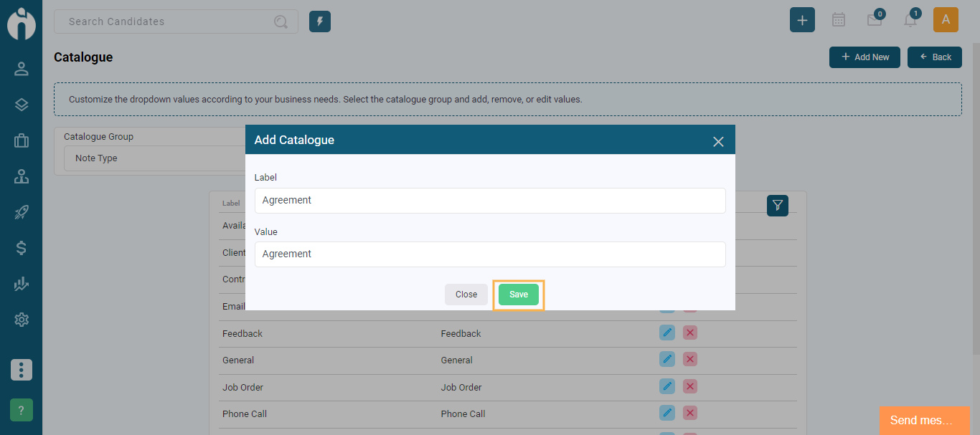The height and width of the screenshot is (435, 980).
Task: Focus the Label input containing Agreement
Action: point(490,201)
